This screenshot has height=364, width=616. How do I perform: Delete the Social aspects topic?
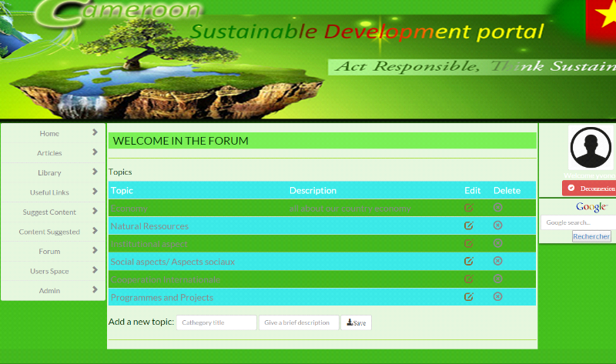(x=497, y=261)
